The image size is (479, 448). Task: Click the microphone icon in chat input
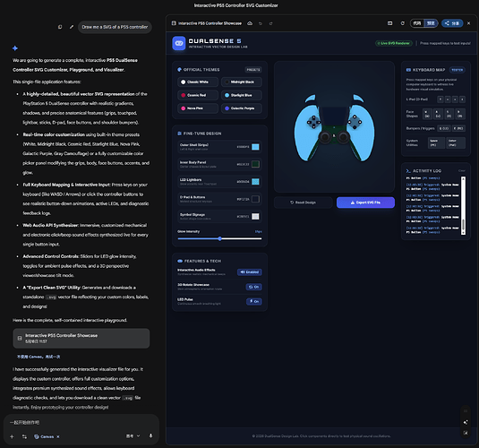[150, 436]
